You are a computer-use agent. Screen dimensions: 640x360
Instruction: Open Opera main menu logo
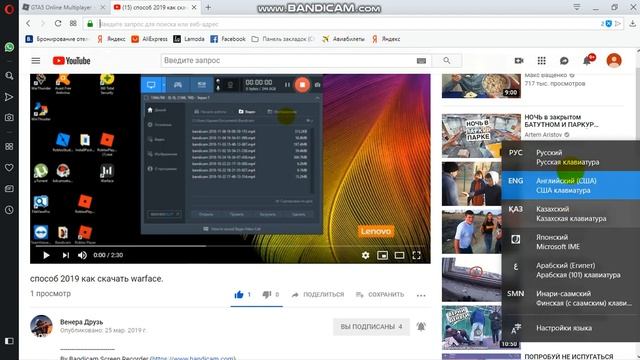pyautogui.click(x=9, y=9)
